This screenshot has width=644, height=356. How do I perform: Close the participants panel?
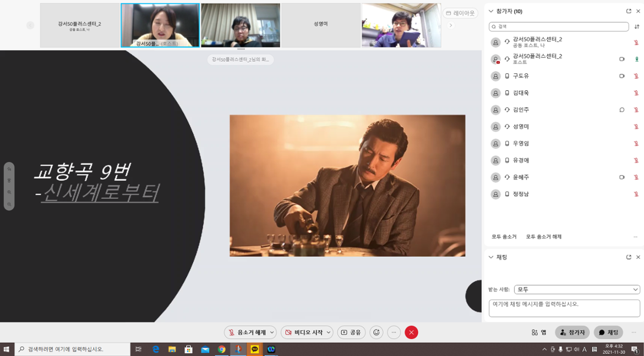[638, 11]
